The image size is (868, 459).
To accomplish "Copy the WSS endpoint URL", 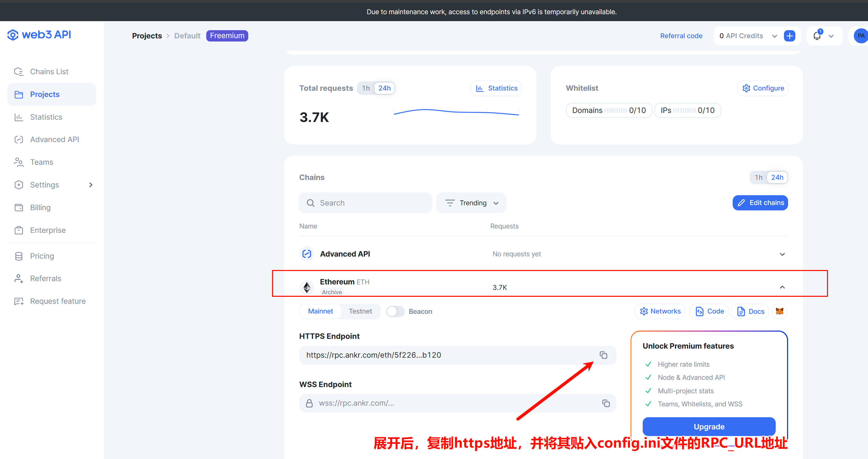I will [x=606, y=403].
